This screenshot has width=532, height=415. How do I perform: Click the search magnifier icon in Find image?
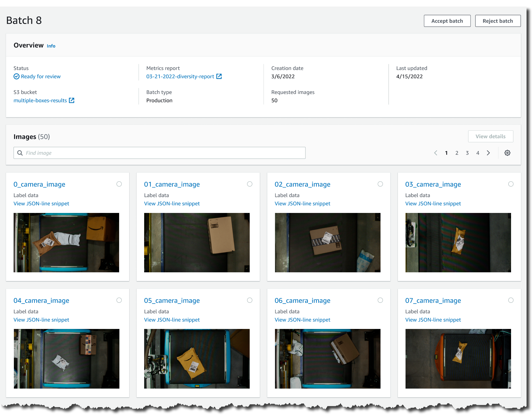point(20,153)
